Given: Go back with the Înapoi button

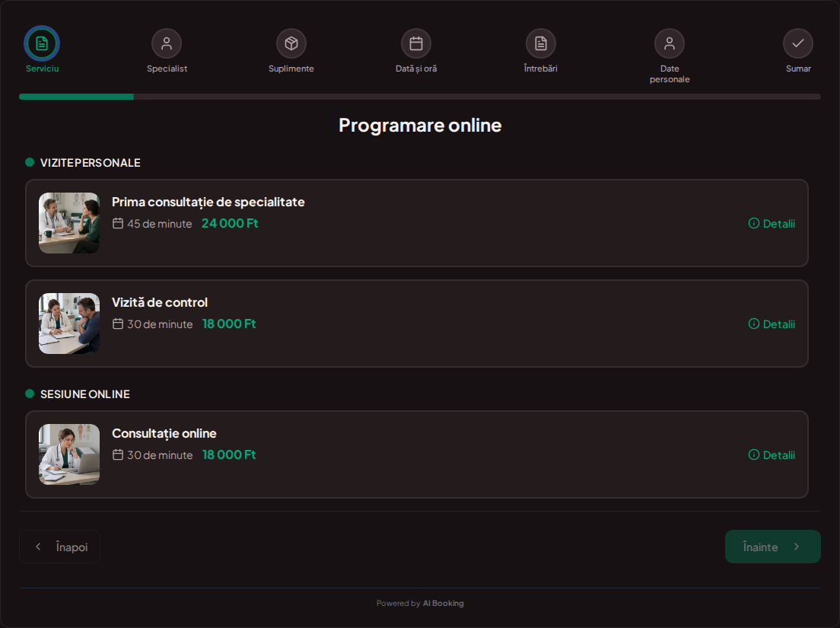Looking at the screenshot, I should (59, 547).
